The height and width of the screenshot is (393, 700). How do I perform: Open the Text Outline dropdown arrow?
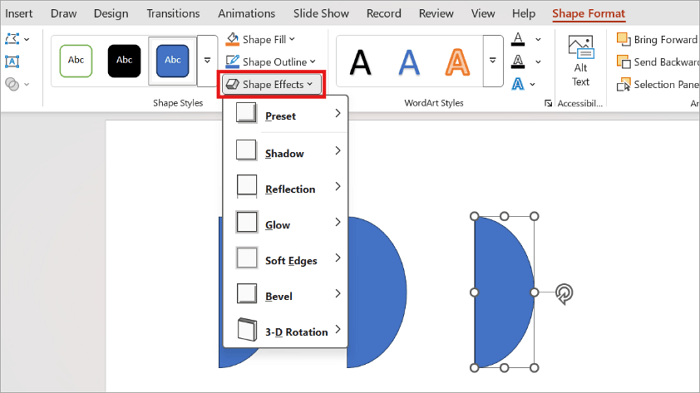point(538,62)
